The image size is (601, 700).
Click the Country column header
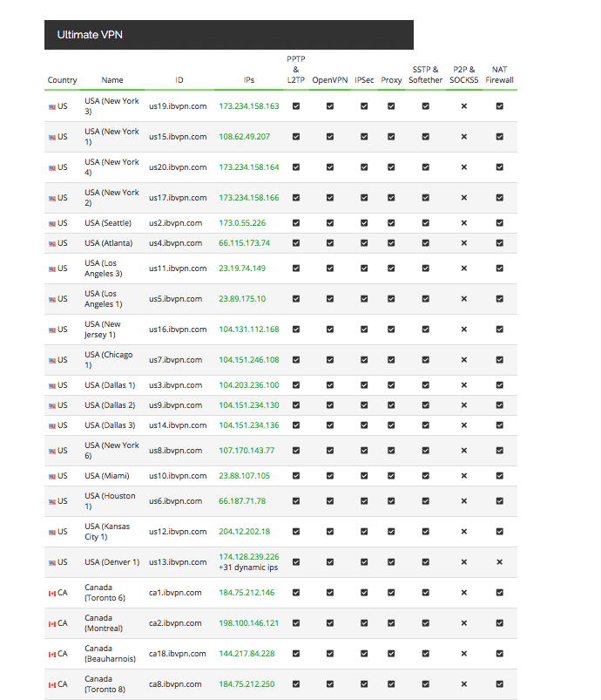62,80
